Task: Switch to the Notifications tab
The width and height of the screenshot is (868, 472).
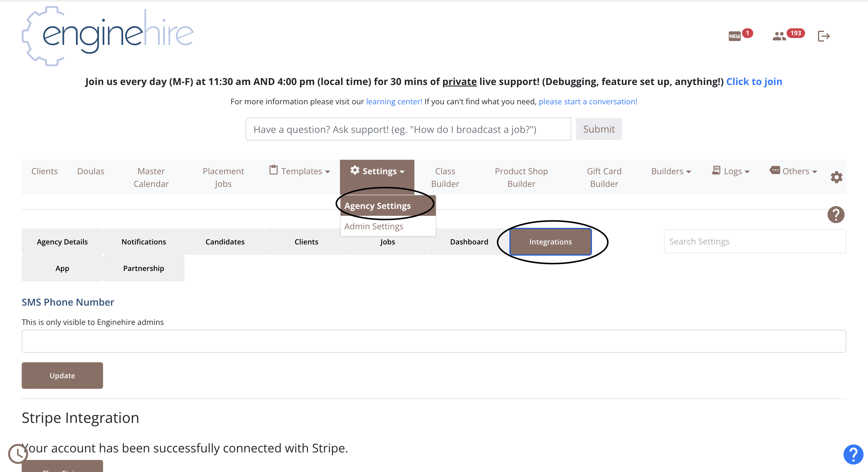Action: [143, 242]
